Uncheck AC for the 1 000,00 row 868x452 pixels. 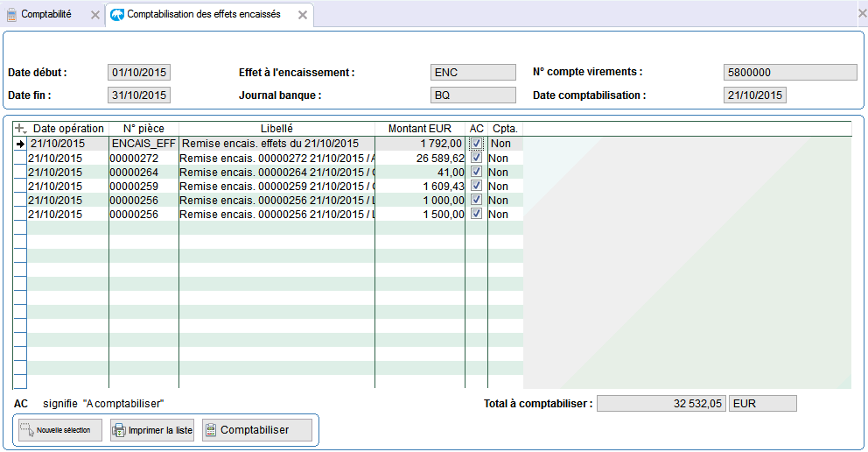pos(476,200)
